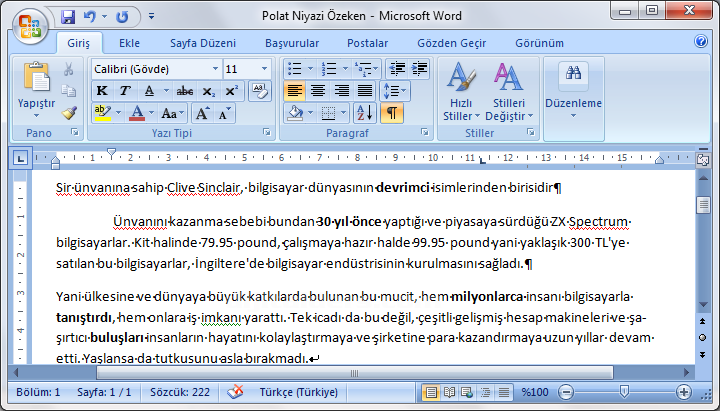Go to previous page double arrow
The height and width of the screenshot is (411, 720).
tap(702, 321)
